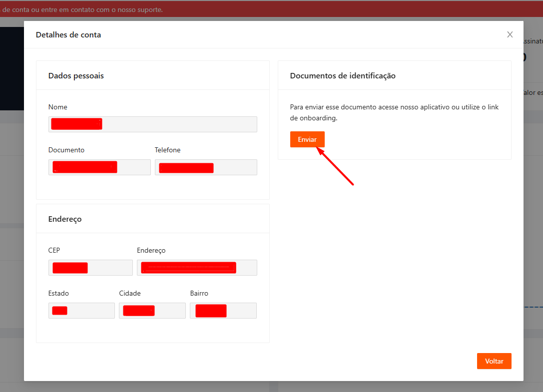Click the Detalhes de conta dialog title
This screenshot has width=543, height=392.
pos(68,35)
